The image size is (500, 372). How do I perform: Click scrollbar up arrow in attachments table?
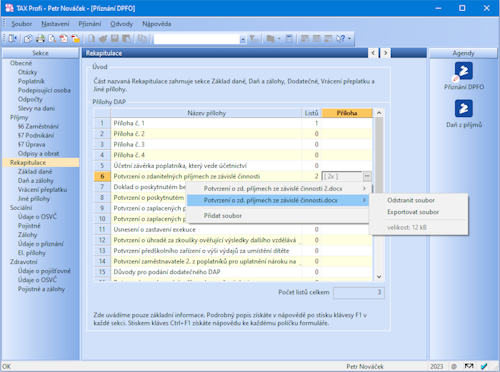379,113
